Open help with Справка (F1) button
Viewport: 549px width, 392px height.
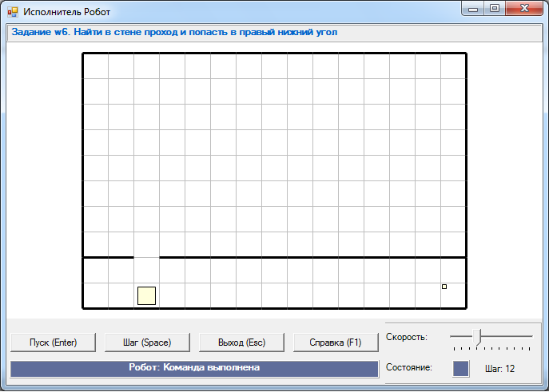[336, 343]
